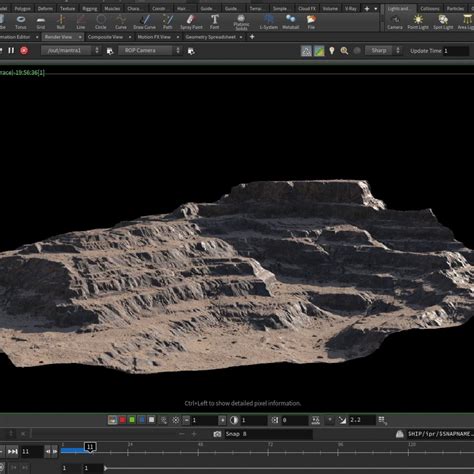Toggle the contrast half-circle icon
Screen dimensions: 474x474
point(234,420)
